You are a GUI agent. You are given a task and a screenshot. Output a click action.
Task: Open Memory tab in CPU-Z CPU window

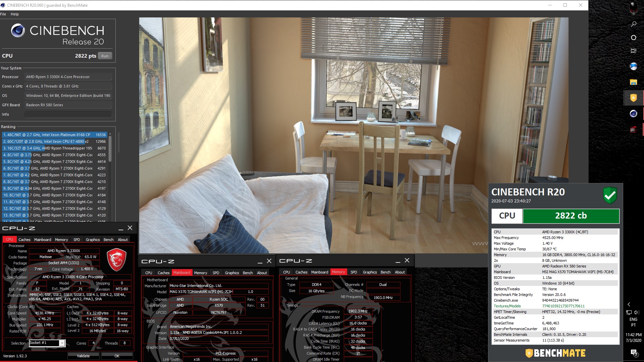[61, 240]
